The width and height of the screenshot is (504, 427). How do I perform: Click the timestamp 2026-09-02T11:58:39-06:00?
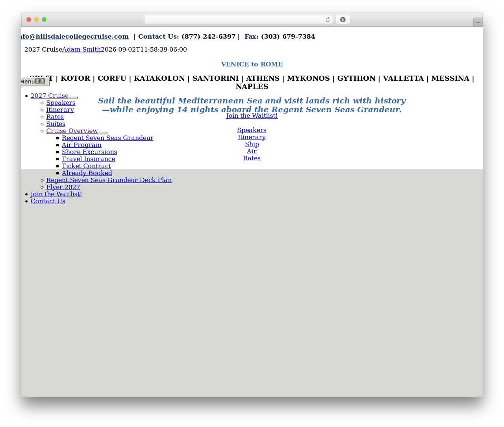(x=144, y=50)
